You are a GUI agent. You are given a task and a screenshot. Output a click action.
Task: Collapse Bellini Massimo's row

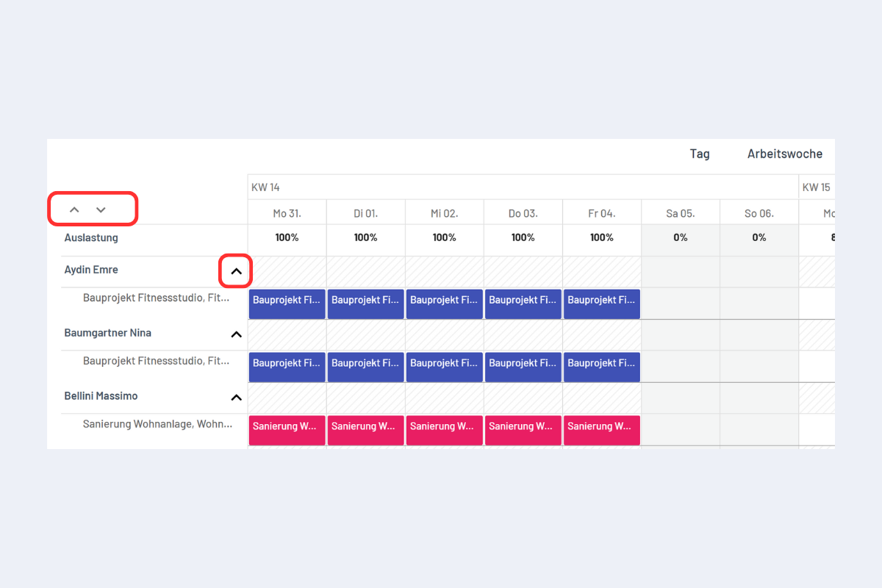(x=236, y=398)
